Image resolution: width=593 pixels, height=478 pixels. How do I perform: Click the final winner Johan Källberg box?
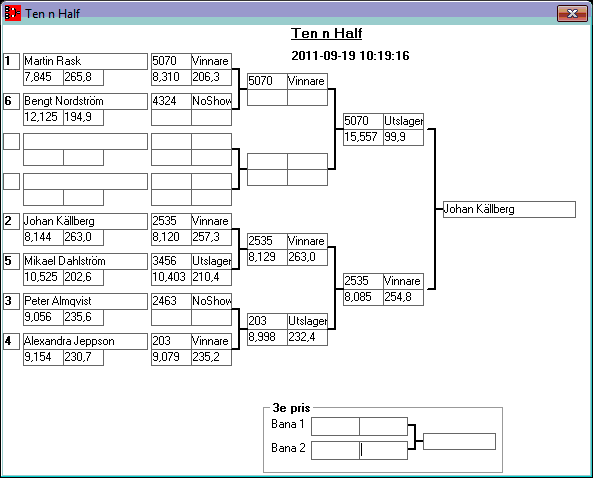click(x=509, y=210)
